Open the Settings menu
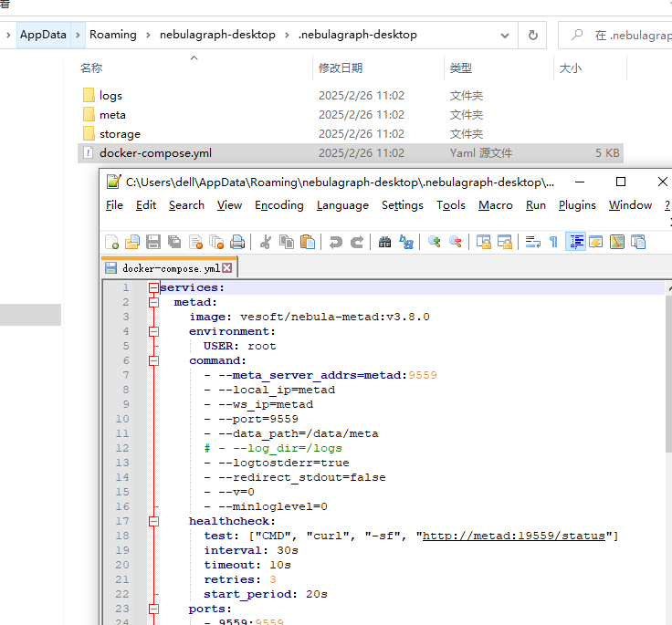Screen dimensions: 672x625 point(403,205)
